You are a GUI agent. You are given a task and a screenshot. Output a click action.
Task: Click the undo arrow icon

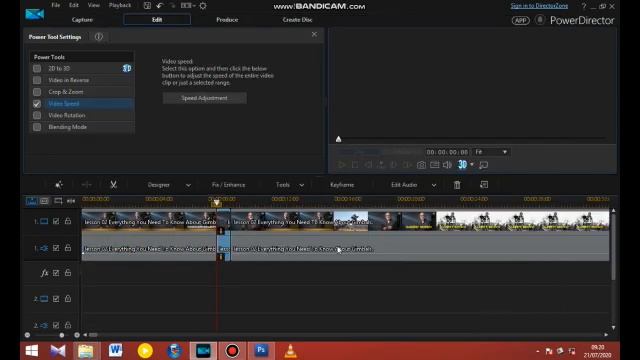[x=160, y=6]
